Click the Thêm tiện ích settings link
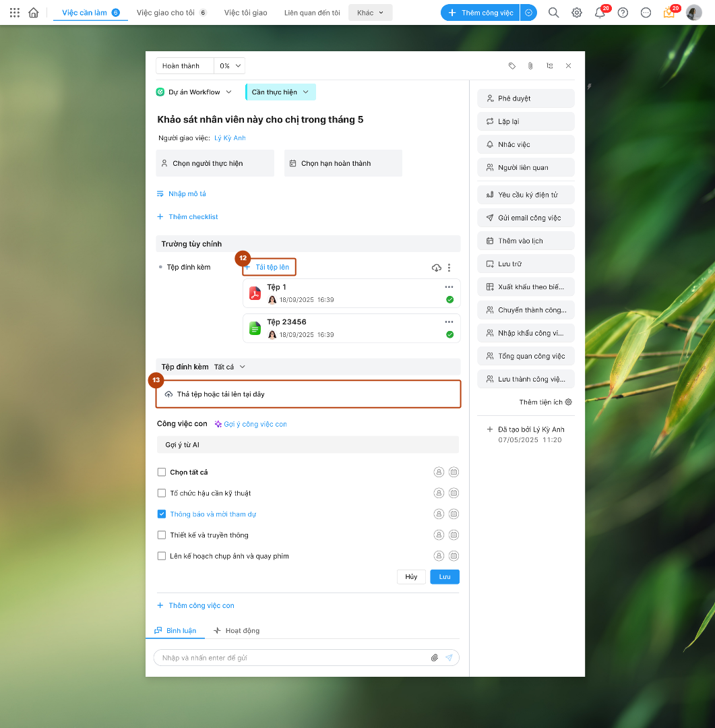Image resolution: width=715 pixels, height=728 pixels. (x=546, y=402)
